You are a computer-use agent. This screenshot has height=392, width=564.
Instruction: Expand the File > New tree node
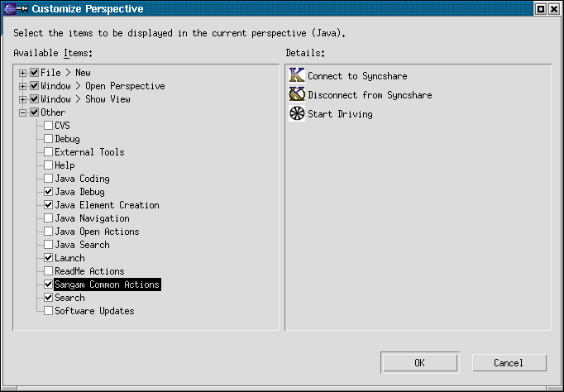(23, 73)
